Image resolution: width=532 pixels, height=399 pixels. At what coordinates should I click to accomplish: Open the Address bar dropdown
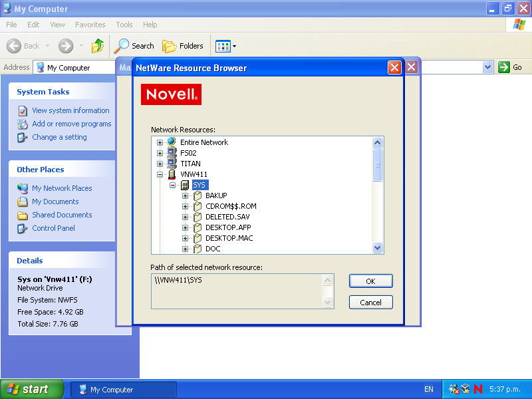487,67
